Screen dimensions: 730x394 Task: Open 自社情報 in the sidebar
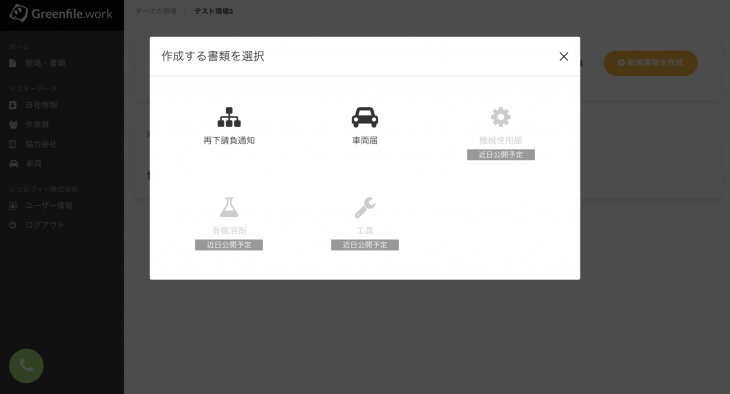click(x=41, y=105)
